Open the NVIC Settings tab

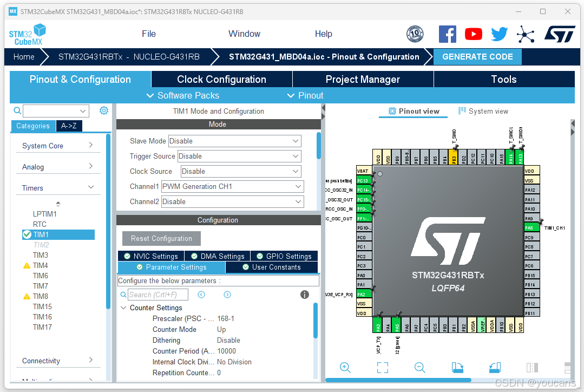pyautogui.click(x=151, y=256)
